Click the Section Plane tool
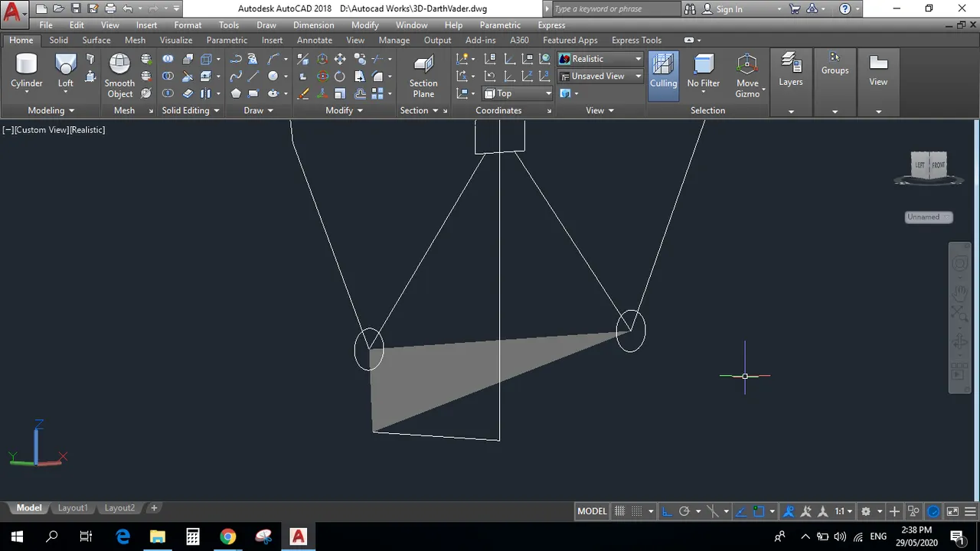The height and width of the screenshot is (551, 980). tap(423, 76)
